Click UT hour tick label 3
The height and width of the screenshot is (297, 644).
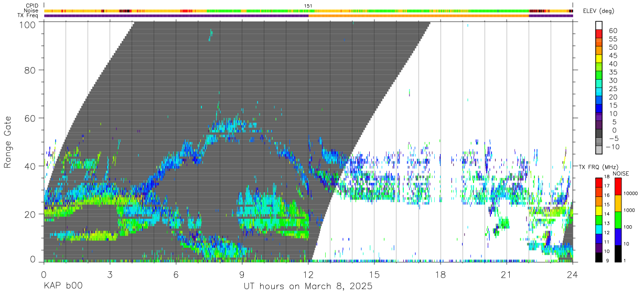[x=110, y=274]
